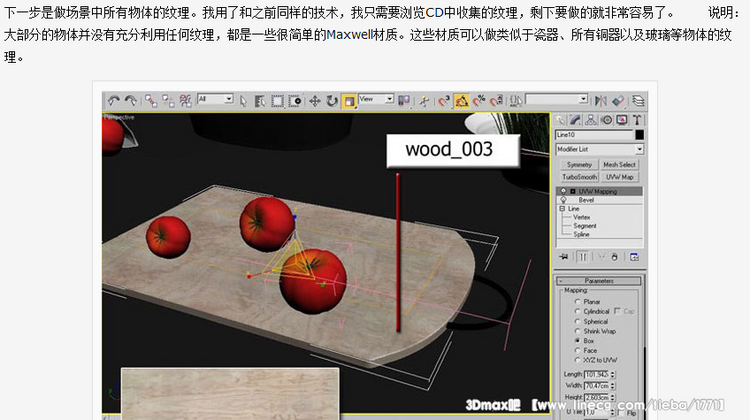This screenshot has height=420, width=750.
Task: Click the Align tool icon
Action: (x=618, y=101)
